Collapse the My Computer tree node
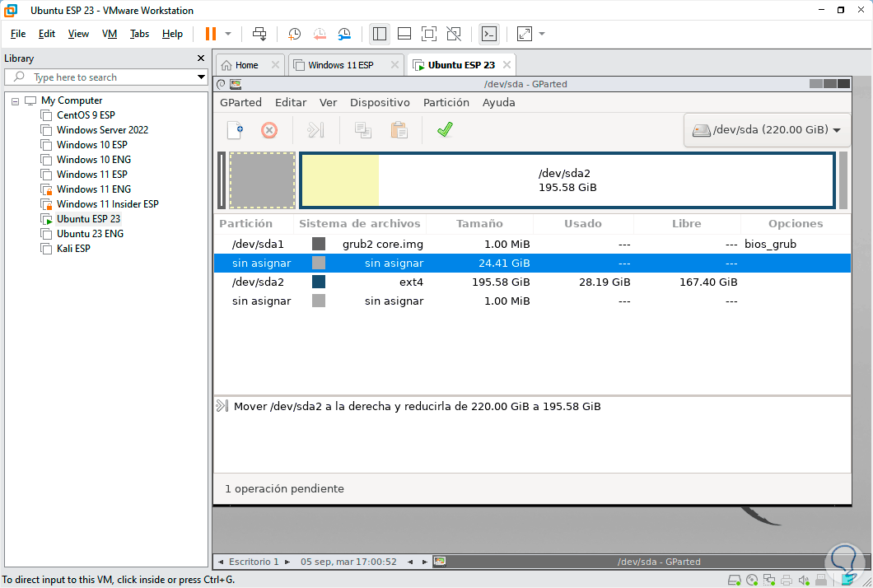Screen dimensions: 873x588 click(15, 101)
